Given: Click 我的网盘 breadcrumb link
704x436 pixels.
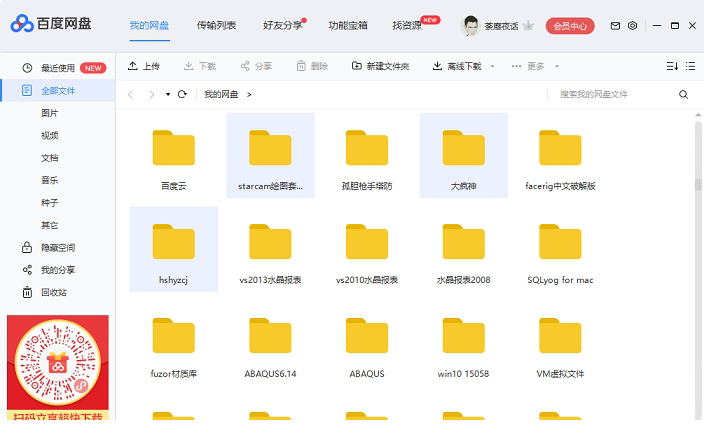Looking at the screenshot, I should [x=221, y=94].
